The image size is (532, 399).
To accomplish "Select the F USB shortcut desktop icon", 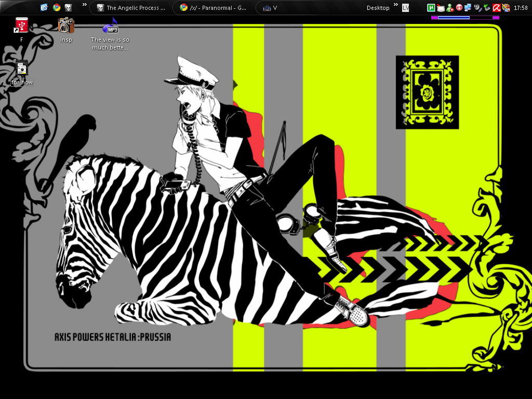I will (x=21, y=30).
